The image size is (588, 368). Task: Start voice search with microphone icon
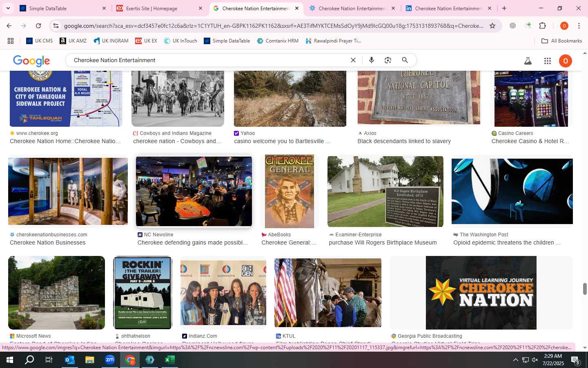(x=372, y=60)
